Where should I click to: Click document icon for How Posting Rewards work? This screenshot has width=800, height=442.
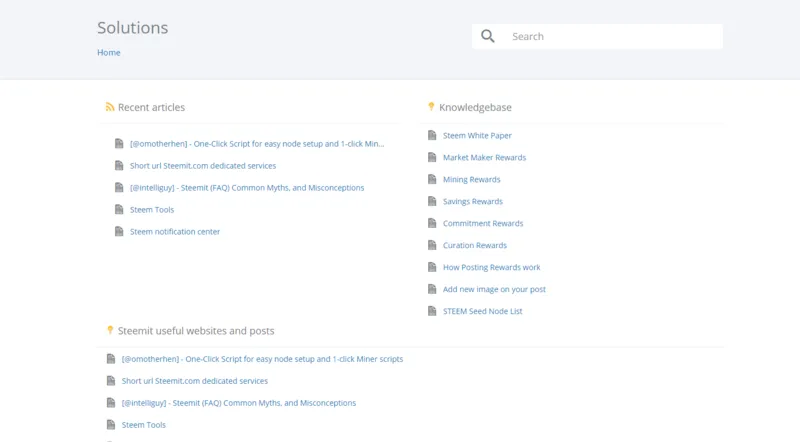(x=432, y=267)
